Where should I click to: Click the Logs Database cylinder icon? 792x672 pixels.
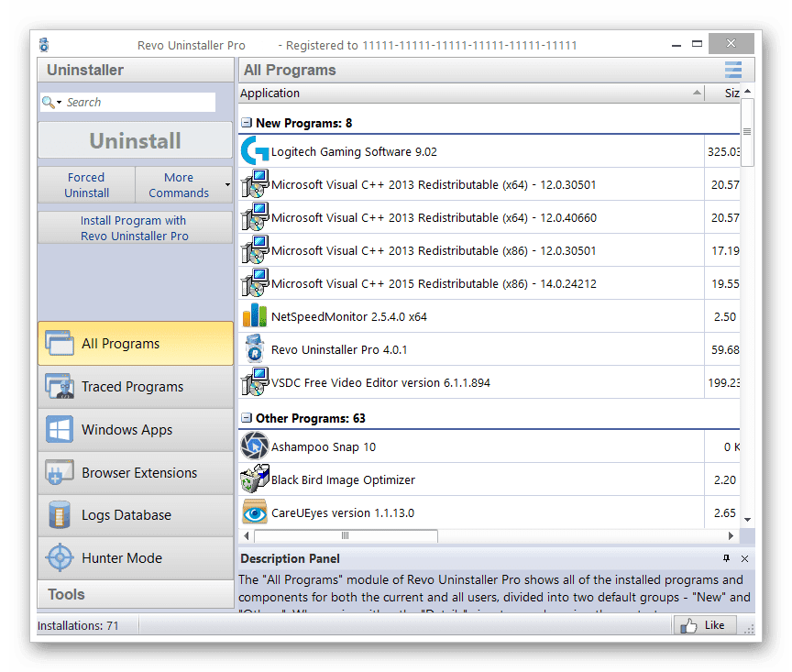[60, 514]
